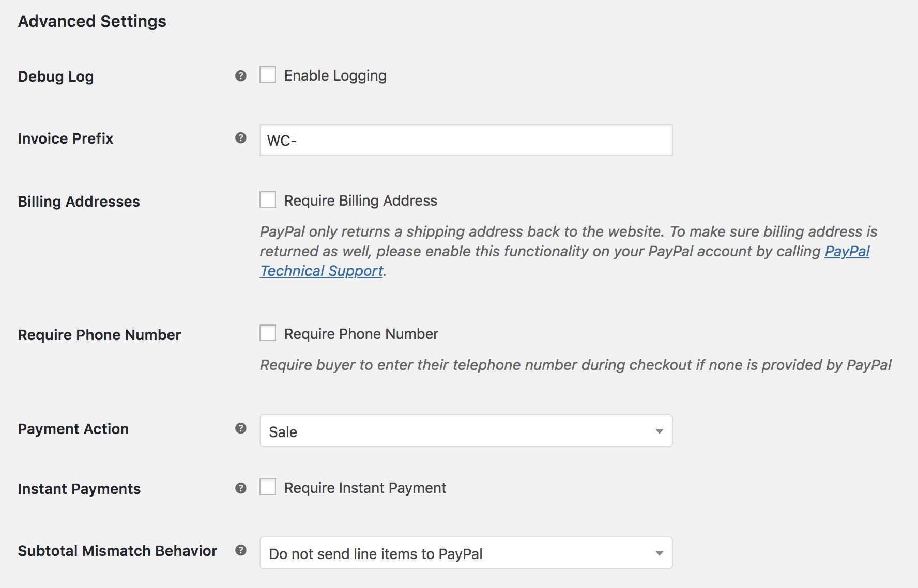918x588 pixels.
Task: Open the Payment Action help tooltip
Action: pos(240,428)
